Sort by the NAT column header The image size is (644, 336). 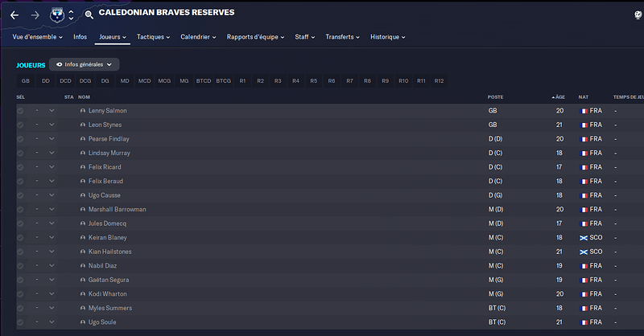click(583, 97)
